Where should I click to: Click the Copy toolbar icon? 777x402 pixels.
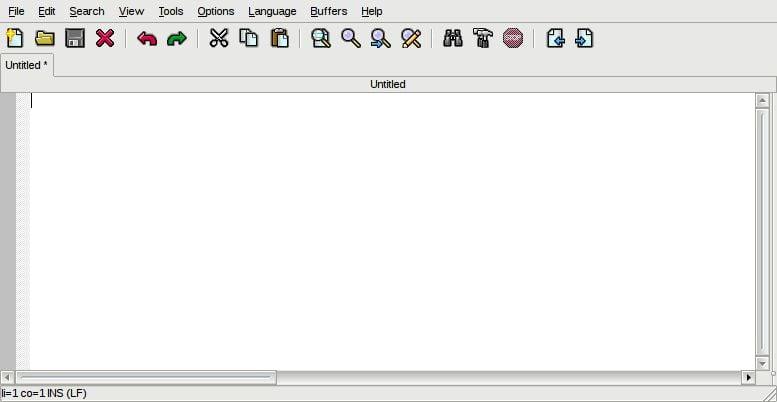pyautogui.click(x=249, y=39)
